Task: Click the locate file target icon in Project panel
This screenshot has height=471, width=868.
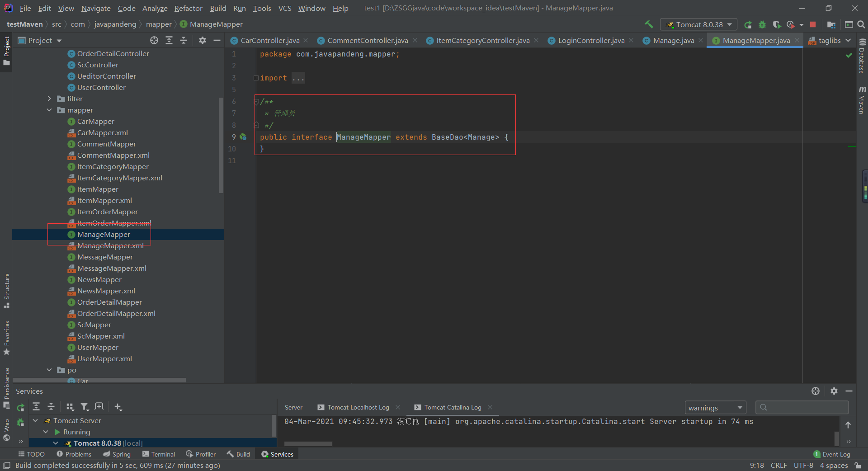Action: click(x=154, y=40)
